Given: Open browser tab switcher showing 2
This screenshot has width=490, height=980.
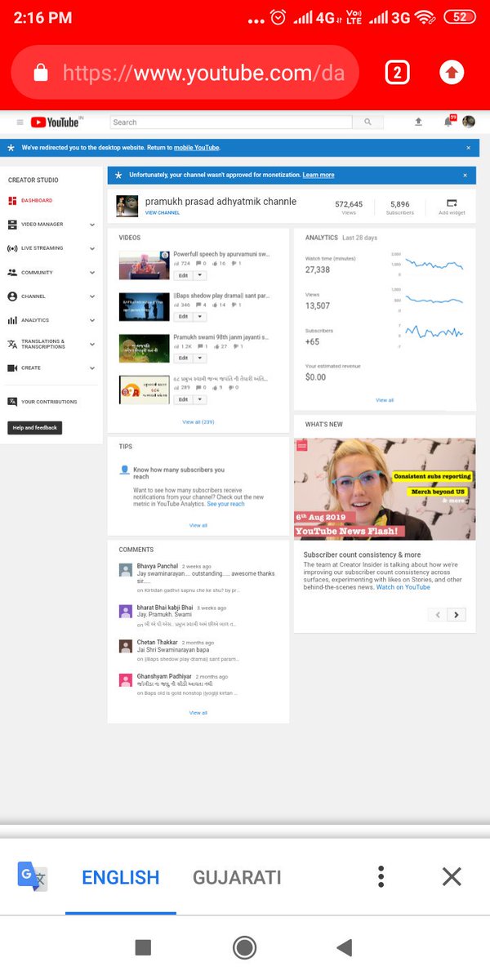Looking at the screenshot, I should [x=397, y=73].
